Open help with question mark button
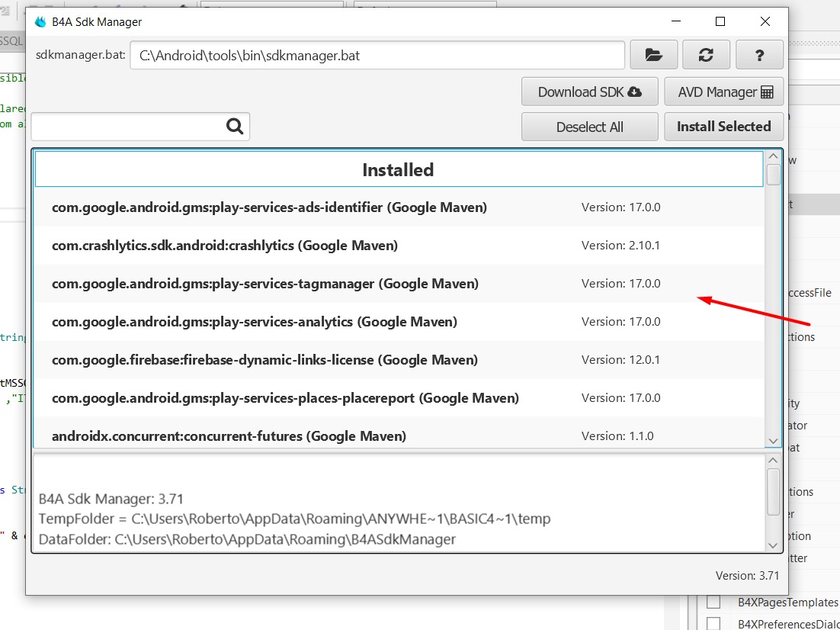 (x=759, y=55)
